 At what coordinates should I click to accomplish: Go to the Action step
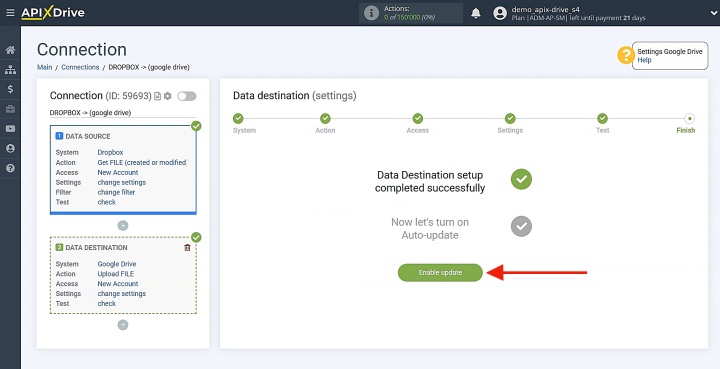point(325,118)
